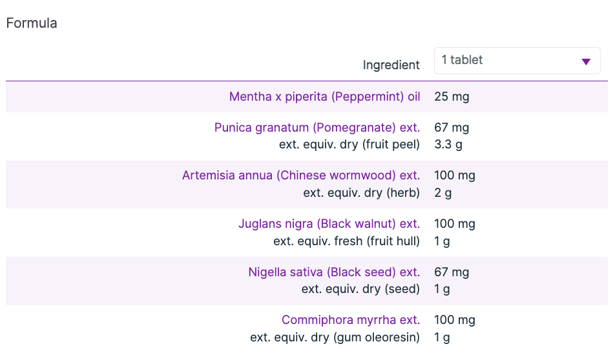Open the Nigella sativa (Black seed) link
615x364 pixels.
(x=334, y=272)
